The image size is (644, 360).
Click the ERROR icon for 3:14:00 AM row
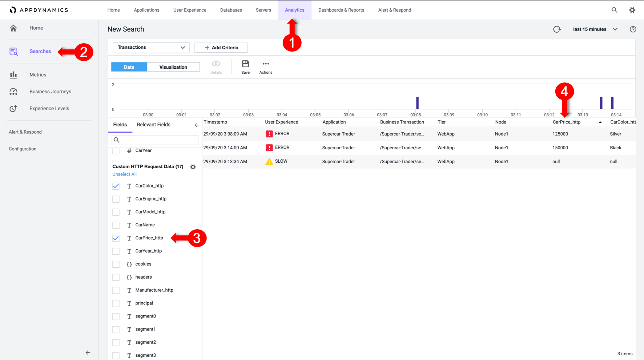[269, 148]
